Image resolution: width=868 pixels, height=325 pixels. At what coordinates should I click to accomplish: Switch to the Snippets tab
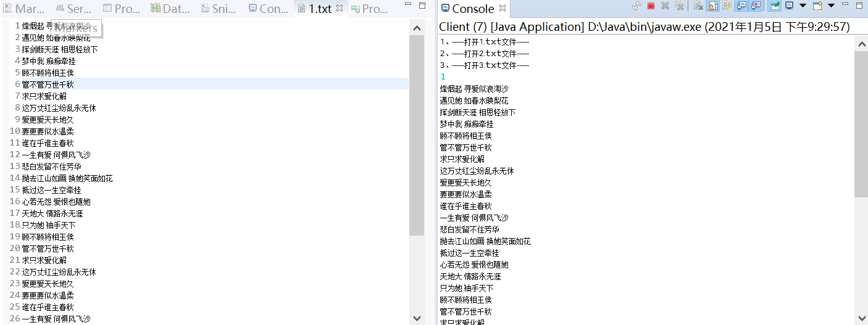point(219,9)
